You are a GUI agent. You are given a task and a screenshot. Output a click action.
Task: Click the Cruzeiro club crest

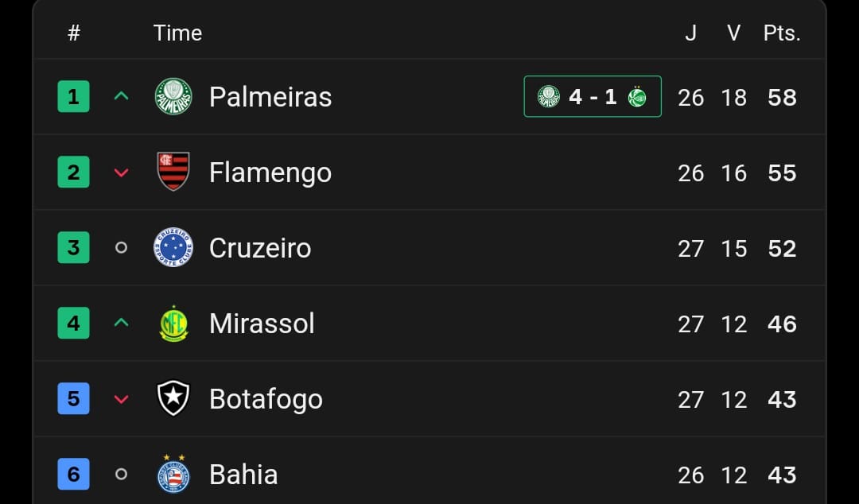pyautogui.click(x=173, y=248)
